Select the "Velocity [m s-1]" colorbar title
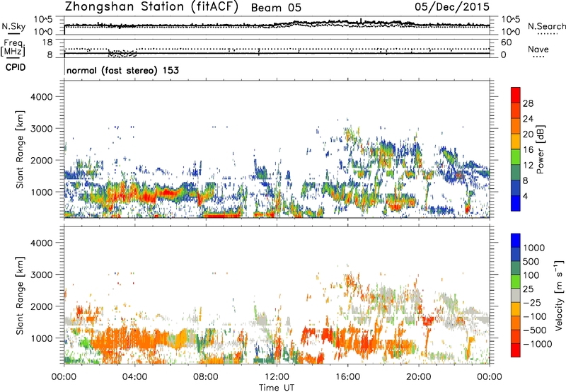Screen dimensions: 566x392 pyautogui.click(x=560, y=295)
